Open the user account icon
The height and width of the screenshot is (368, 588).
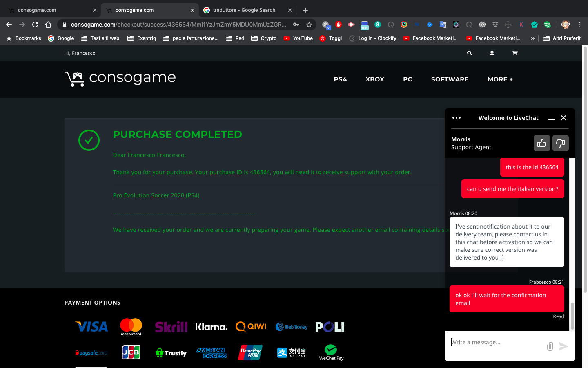(x=492, y=53)
